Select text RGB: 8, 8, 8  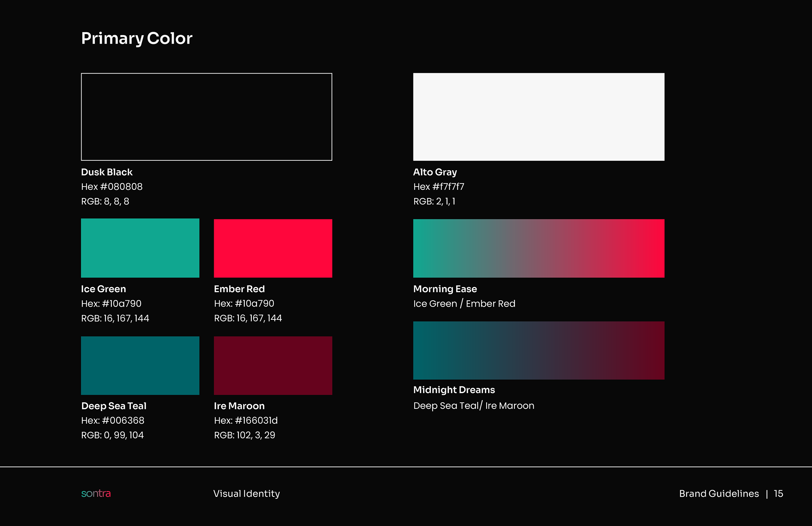[x=105, y=201]
